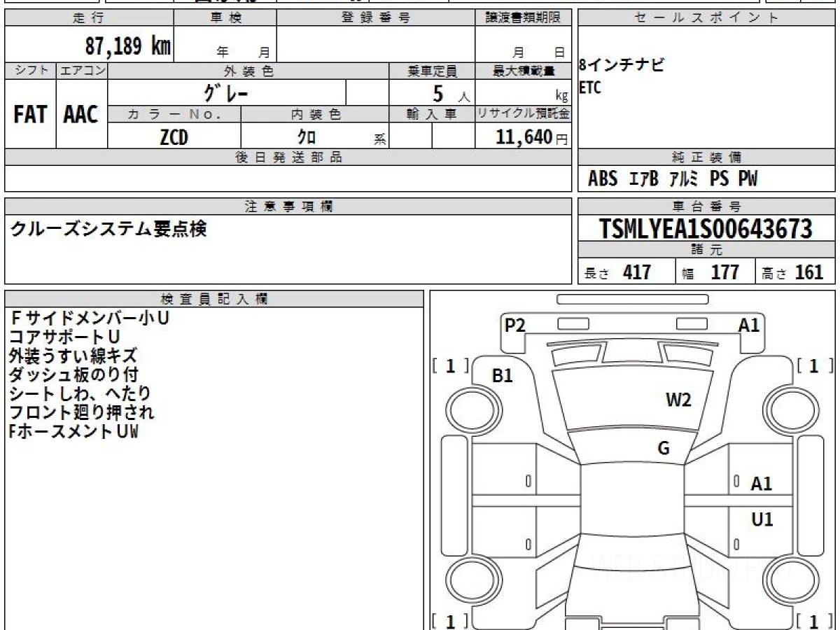Select the FAT shift type cell
The width and height of the screenshot is (840, 630).
[30, 114]
